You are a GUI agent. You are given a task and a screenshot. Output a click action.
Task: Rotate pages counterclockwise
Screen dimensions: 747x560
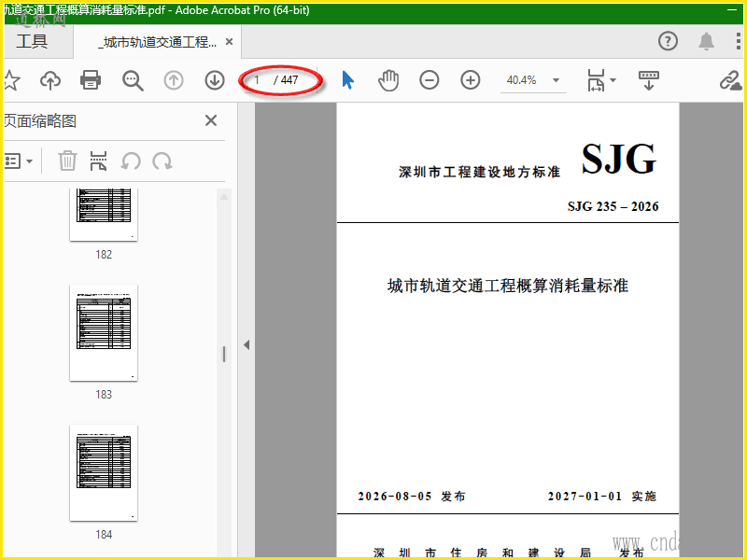pos(131,161)
